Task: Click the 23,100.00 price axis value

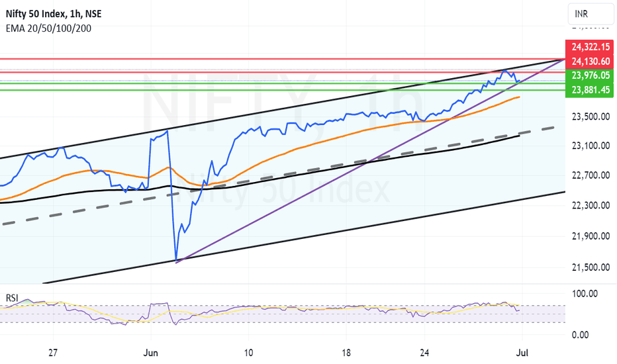Action: click(x=591, y=146)
